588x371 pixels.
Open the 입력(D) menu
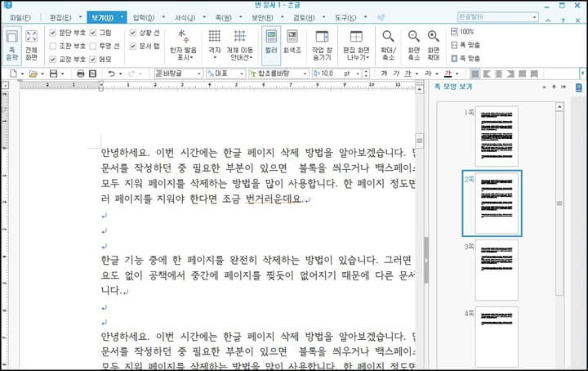pyautogui.click(x=144, y=18)
